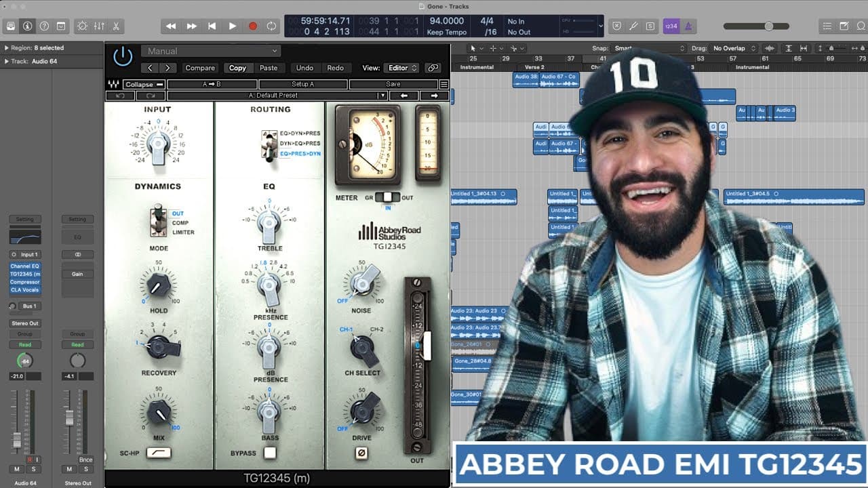Expand the Region inspector disclosure triangle
Viewport: 868px width, 488px height.
click(x=7, y=48)
